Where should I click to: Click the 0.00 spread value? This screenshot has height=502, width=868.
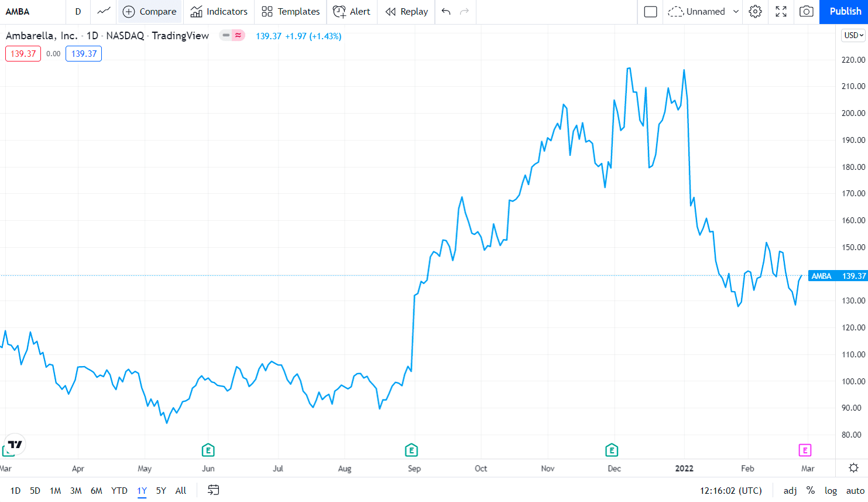click(53, 53)
